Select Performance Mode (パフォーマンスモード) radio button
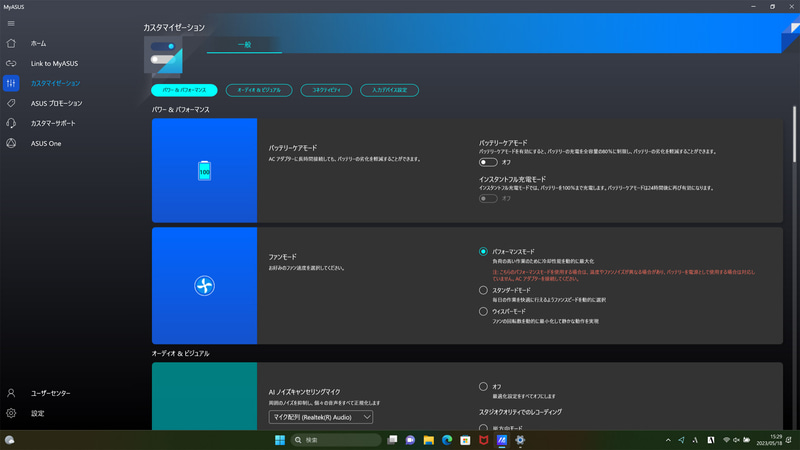The image size is (800, 450). point(483,252)
